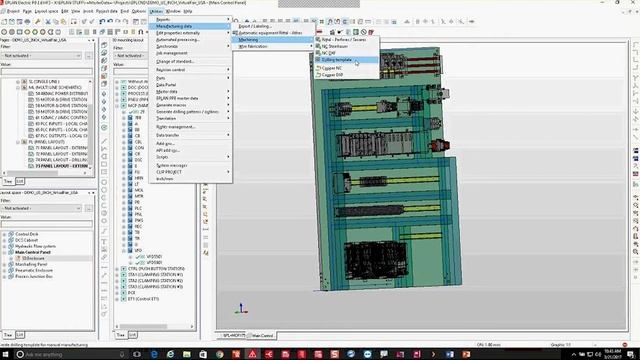The image size is (640, 360).
Task: Choose NC DXF in Machining submenu
Action: [x=347, y=53]
